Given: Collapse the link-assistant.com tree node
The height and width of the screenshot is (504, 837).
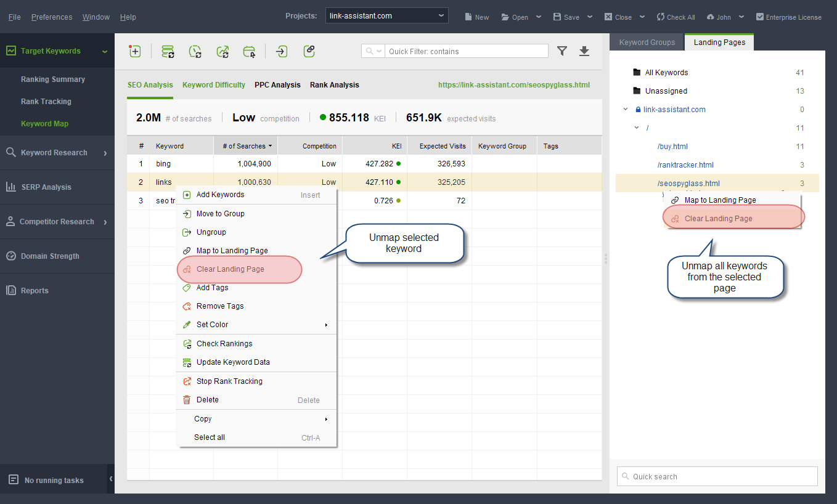Looking at the screenshot, I should (626, 110).
